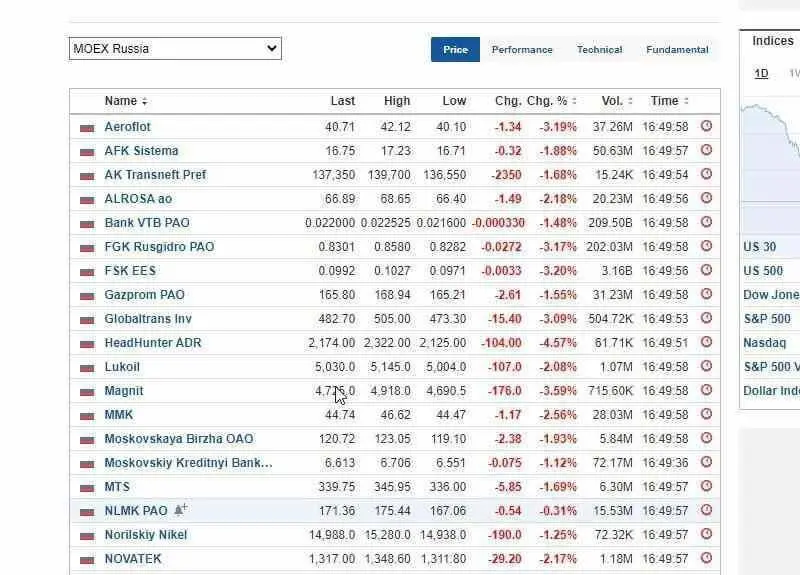
Task: Open the ALROSA ao stock link
Action: click(138, 198)
